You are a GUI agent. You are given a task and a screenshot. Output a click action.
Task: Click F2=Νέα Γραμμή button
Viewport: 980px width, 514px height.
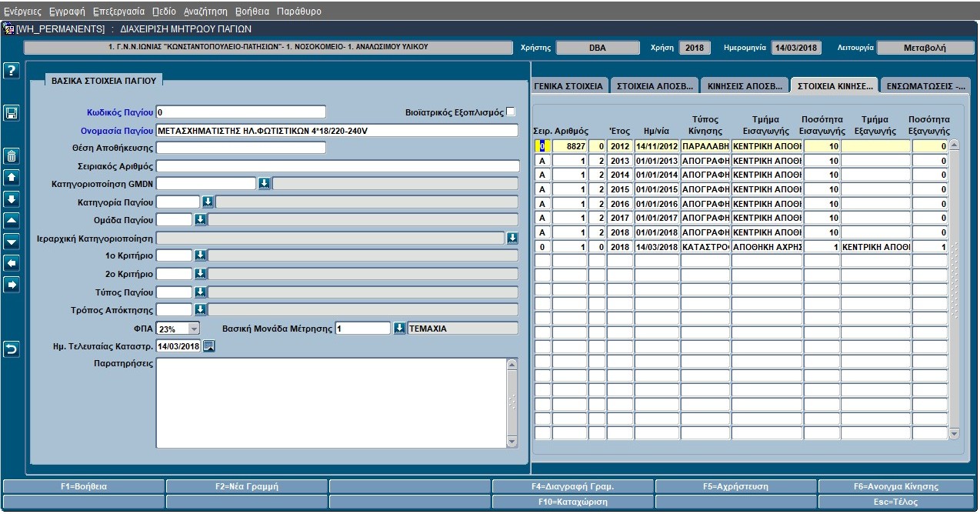point(247,486)
